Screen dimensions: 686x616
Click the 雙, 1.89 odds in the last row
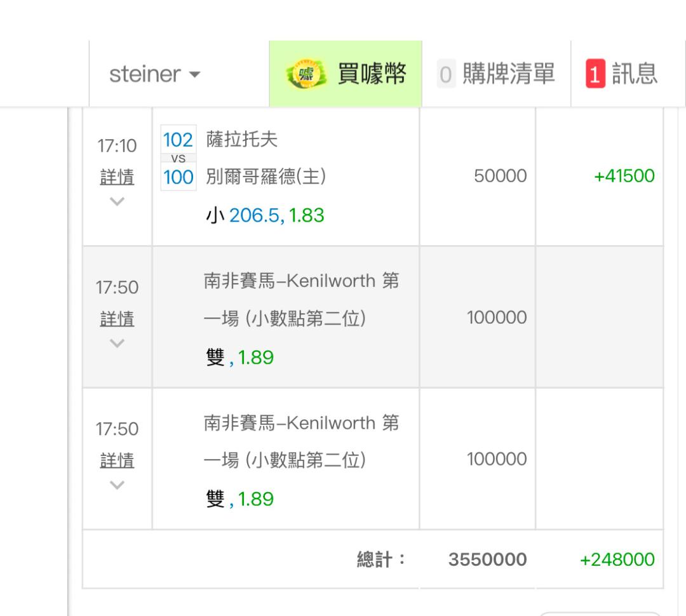point(239,499)
